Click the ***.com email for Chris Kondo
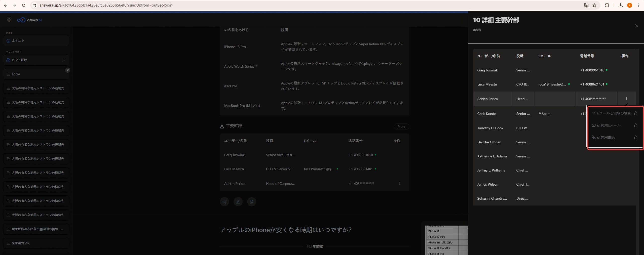 (544, 114)
